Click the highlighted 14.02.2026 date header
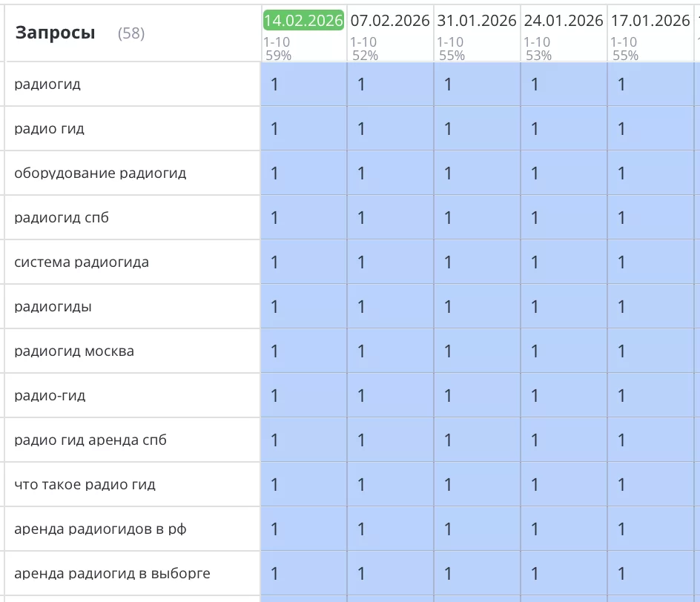 click(x=303, y=21)
